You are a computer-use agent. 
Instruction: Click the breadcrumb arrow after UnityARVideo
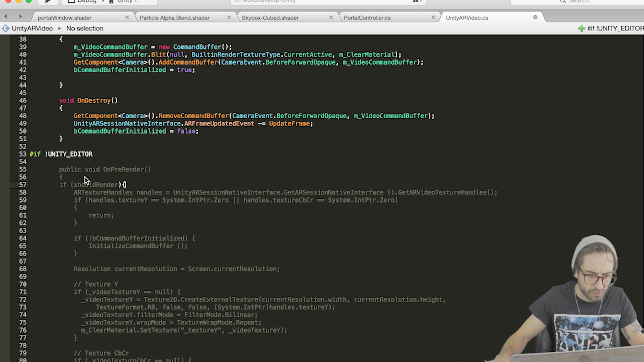(x=59, y=29)
